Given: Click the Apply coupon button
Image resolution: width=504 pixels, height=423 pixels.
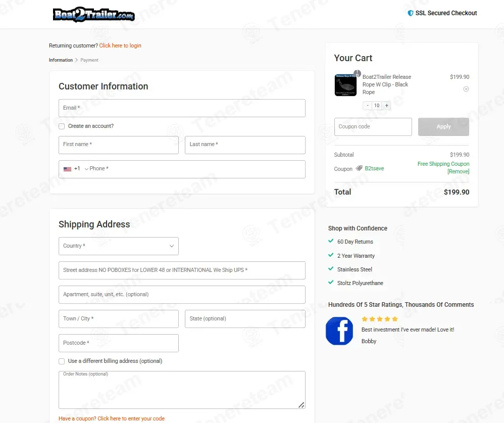Looking at the screenshot, I should (443, 127).
